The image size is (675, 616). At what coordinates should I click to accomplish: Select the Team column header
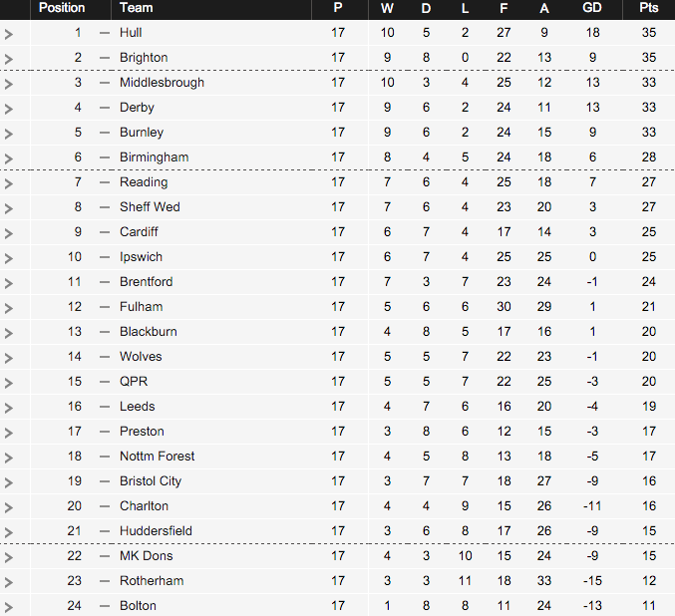136,8
